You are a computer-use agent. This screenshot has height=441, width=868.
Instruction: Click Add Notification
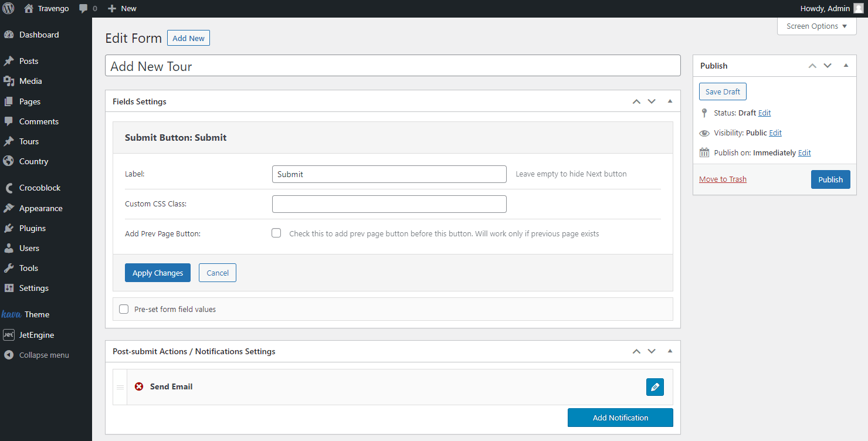621,418
